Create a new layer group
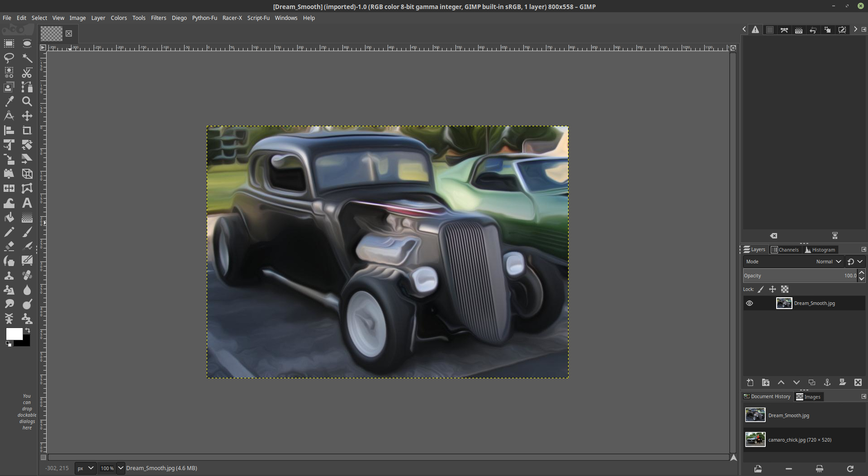Image resolution: width=868 pixels, height=476 pixels. pos(765,382)
